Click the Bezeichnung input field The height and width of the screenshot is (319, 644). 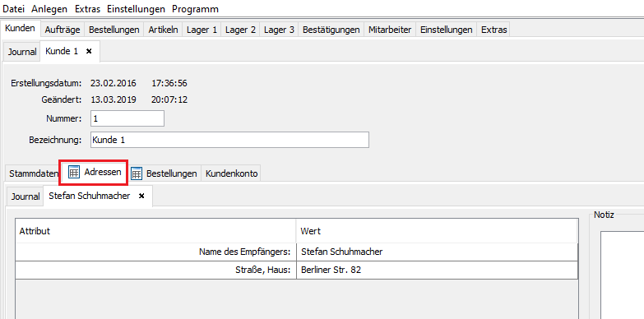[229, 140]
